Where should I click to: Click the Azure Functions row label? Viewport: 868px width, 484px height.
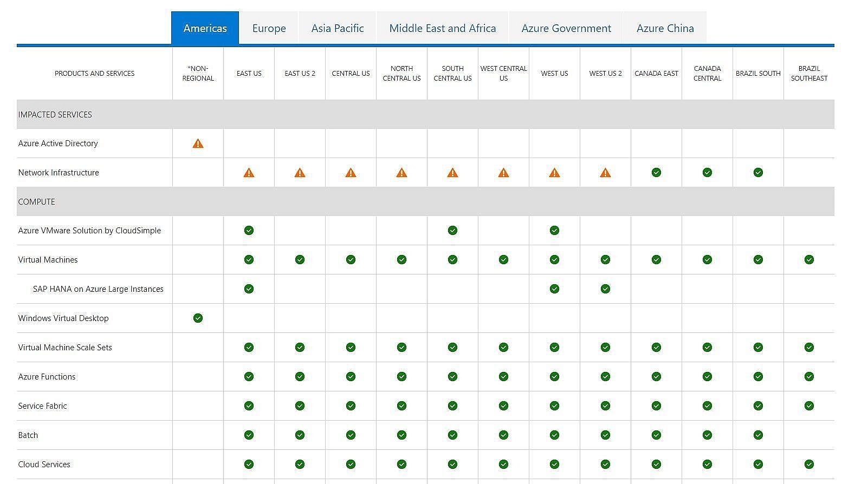point(47,377)
